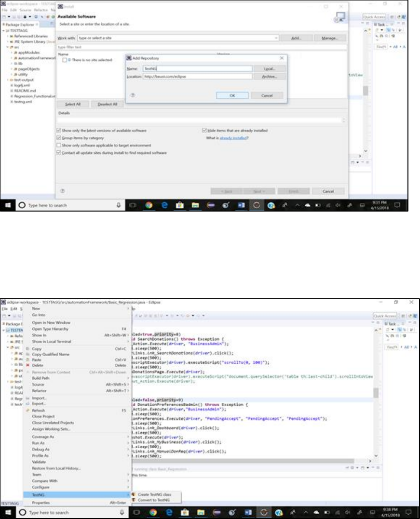Toggle Contact all update sites during install

[59, 153]
